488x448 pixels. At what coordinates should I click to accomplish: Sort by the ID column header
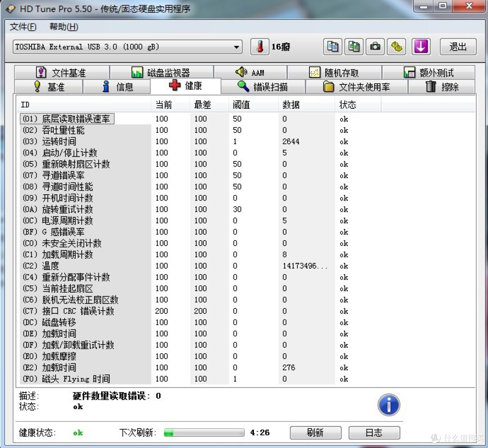84,105
